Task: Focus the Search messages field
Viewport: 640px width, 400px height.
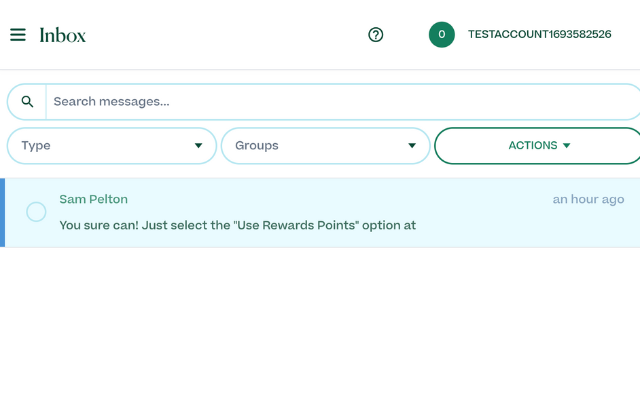Action: coord(340,102)
